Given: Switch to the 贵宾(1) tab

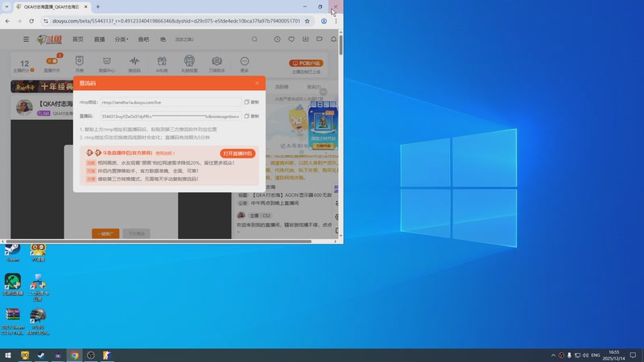Looking at the screenshot, I should point(314,87).
